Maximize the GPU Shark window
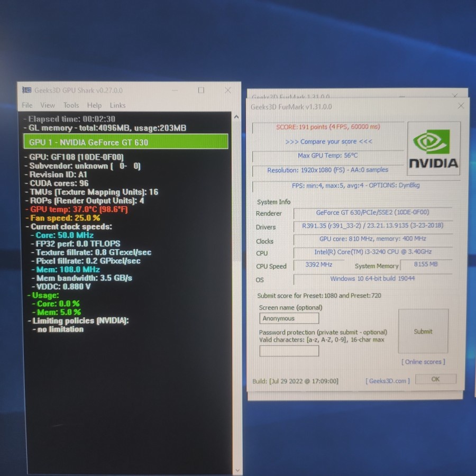The width and height of the screenshot is (476, 476). point(201,90)
